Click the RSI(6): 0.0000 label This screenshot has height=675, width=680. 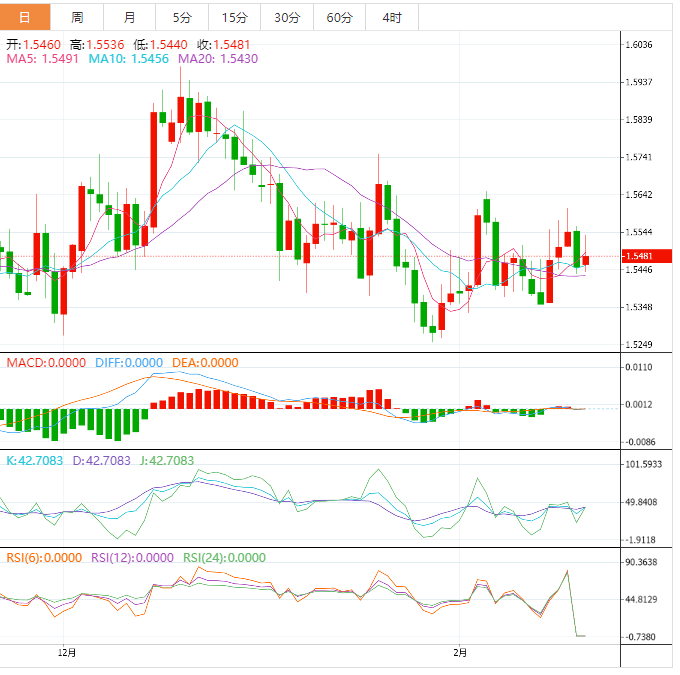(x=44, y=558)
